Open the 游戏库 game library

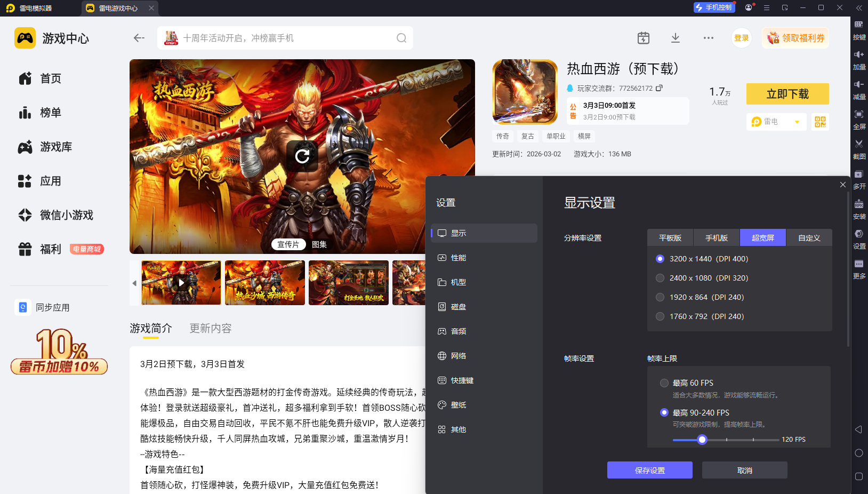pos(45,147)
